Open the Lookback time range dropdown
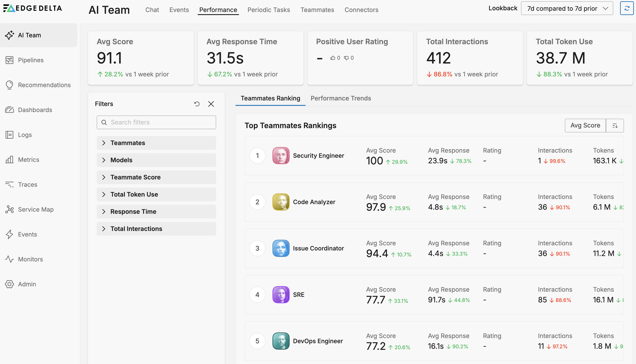The width and height of the screenshot is (636, 364). (x=567, y=8)
